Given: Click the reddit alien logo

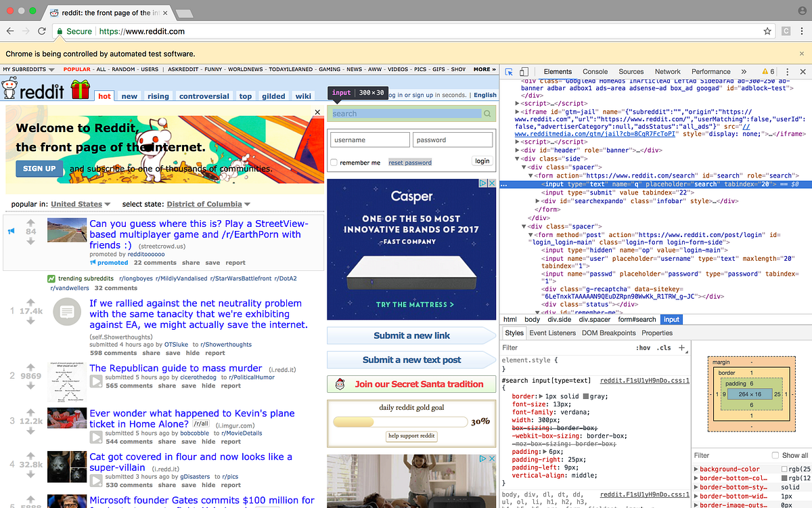Looking at the screenshot, I should click(9, 89).
